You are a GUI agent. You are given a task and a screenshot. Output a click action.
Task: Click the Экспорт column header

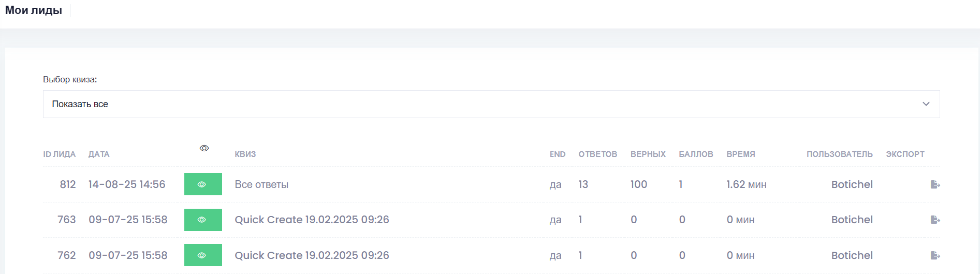point(905,154)
